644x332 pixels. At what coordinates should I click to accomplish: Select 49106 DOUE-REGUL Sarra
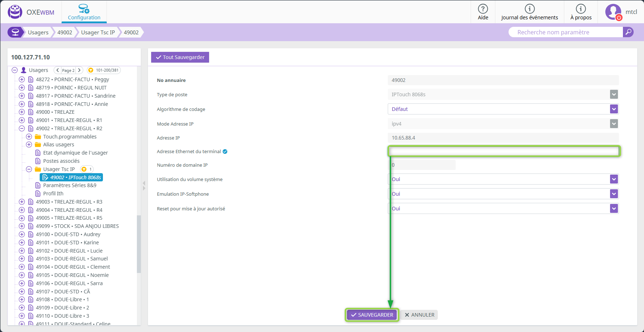(x=69, y=283)
